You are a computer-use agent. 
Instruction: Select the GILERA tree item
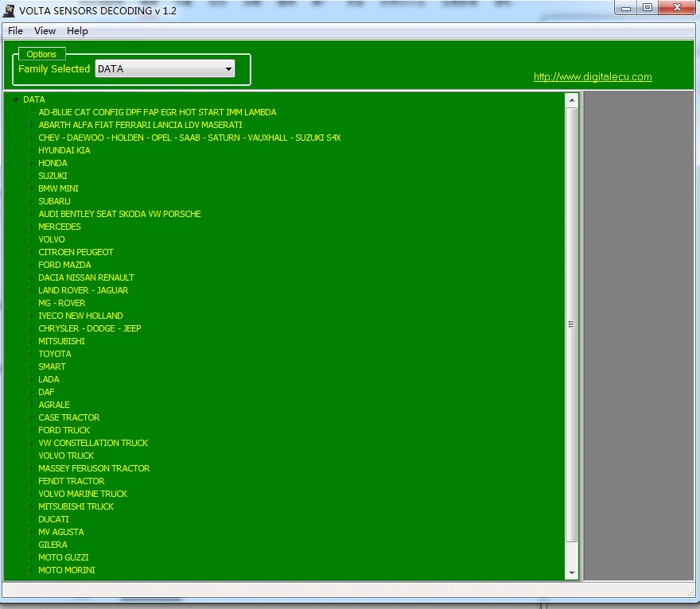[x=52, y=545]
